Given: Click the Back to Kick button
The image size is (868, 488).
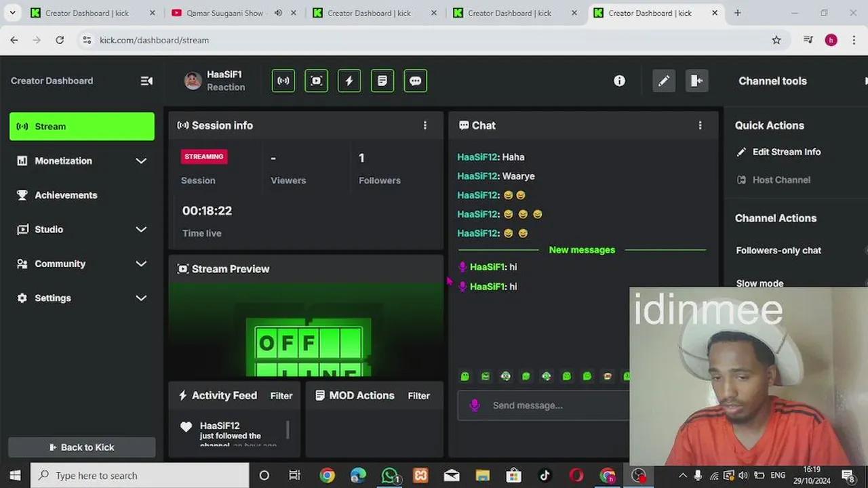Looking at the screenshot, I should pyautogui.click(x=82, y=447).
